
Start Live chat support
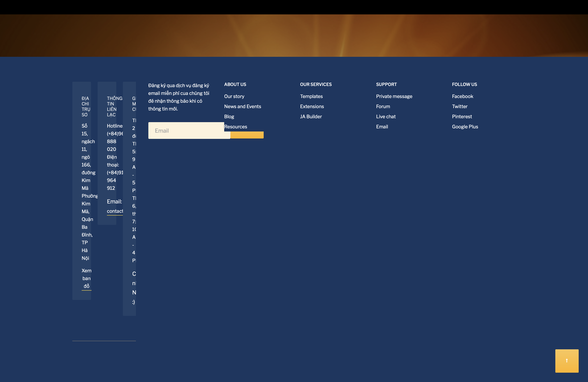pos(385,117)
